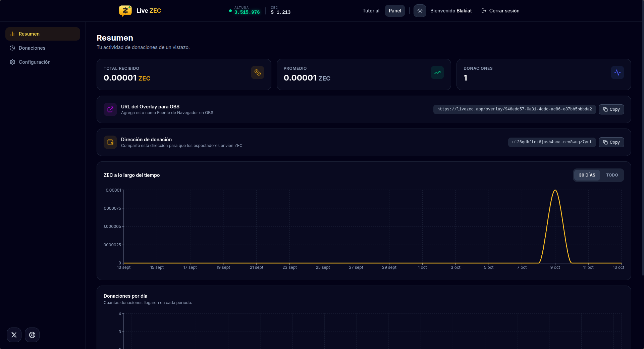The height and width of the screenshot is (349, 644).
Task: Click the wallet icon beside Dirección de donación
Action: (110, 142)
